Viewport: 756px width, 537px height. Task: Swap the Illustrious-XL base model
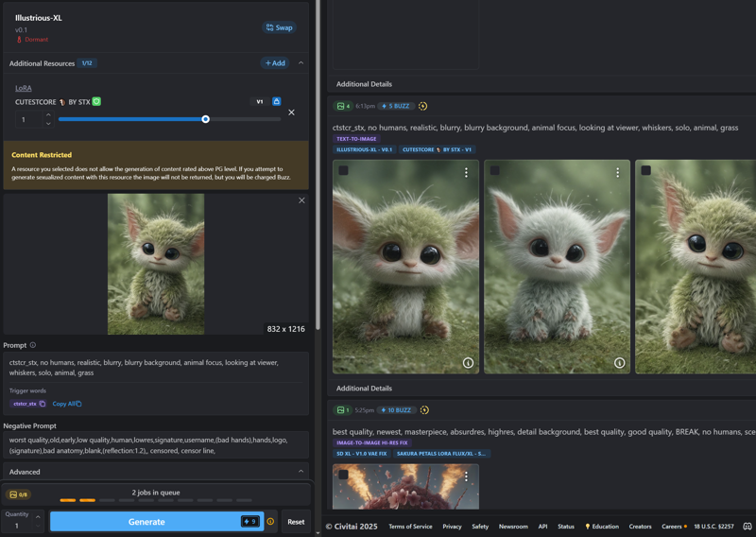(279, 27)
